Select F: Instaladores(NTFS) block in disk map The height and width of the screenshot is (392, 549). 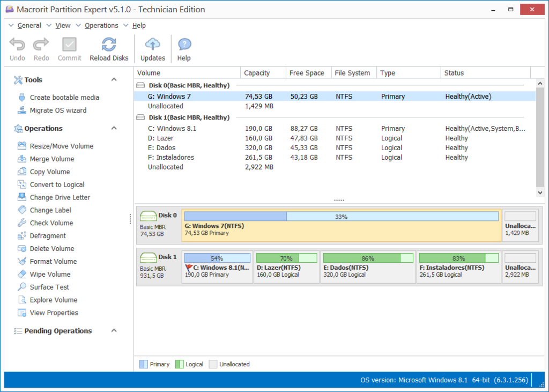pos(459,267)
